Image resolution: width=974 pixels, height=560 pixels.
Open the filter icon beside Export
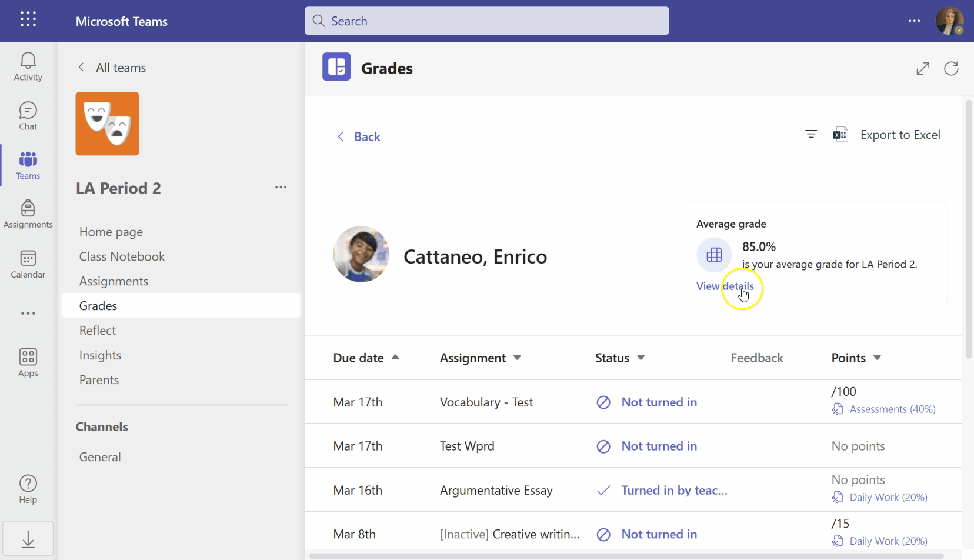[x=811, y=135]
